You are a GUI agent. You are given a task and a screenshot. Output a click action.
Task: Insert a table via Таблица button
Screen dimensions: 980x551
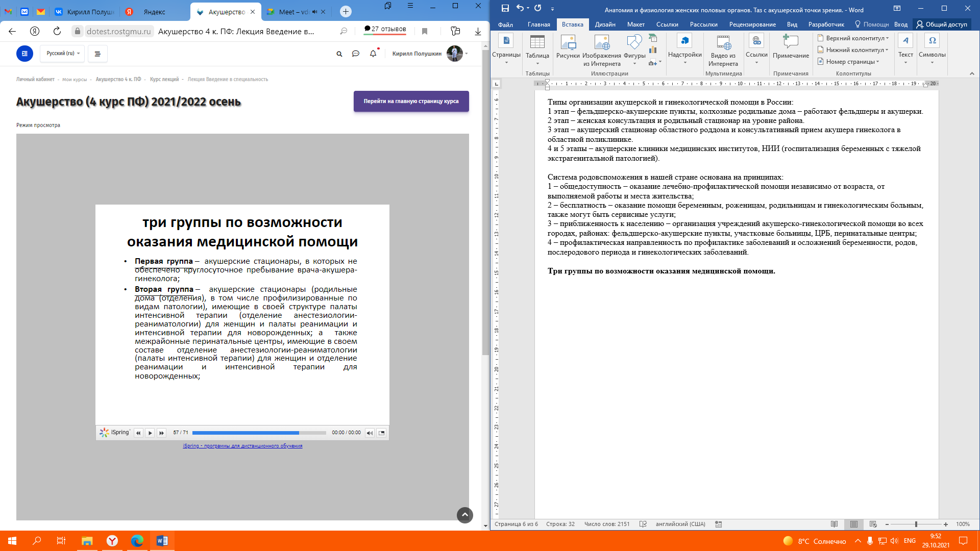point(537,49)
